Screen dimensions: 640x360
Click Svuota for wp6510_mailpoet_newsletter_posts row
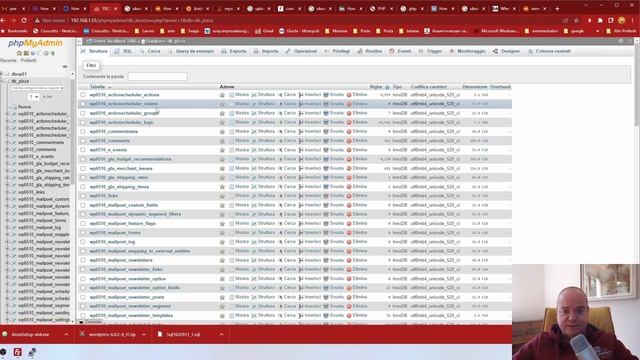point(333,297)
